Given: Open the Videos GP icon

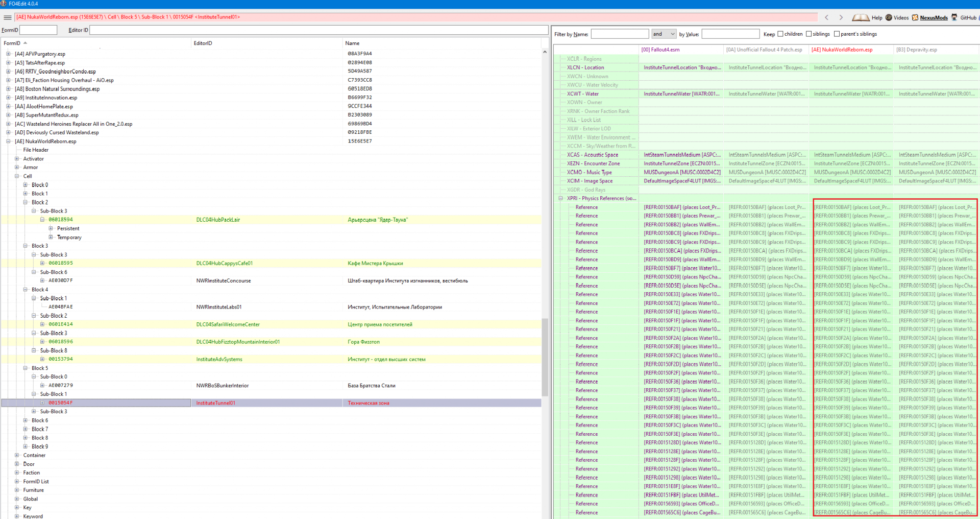Looking at the screenshot, I should (889, 17).
